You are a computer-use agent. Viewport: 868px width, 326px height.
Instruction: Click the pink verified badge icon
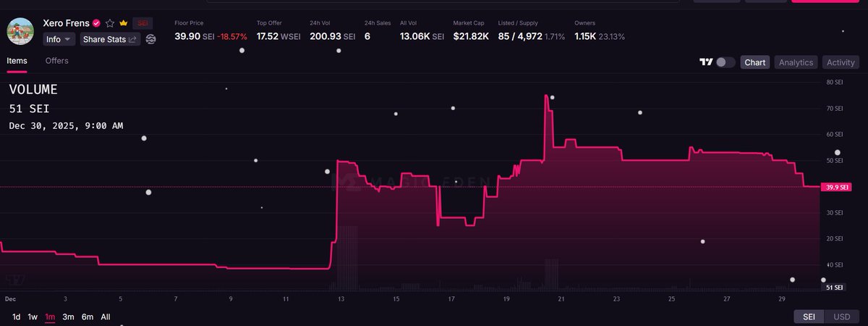click(x=97, y=23)
